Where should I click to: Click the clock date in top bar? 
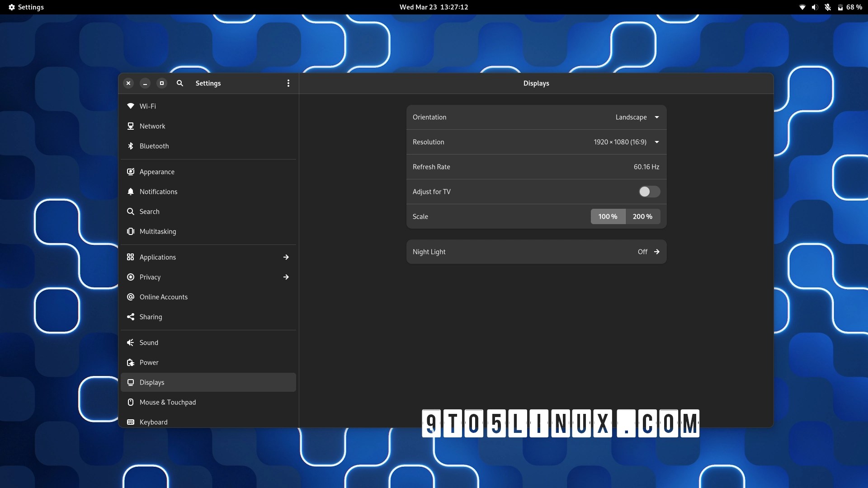(434, 7)
